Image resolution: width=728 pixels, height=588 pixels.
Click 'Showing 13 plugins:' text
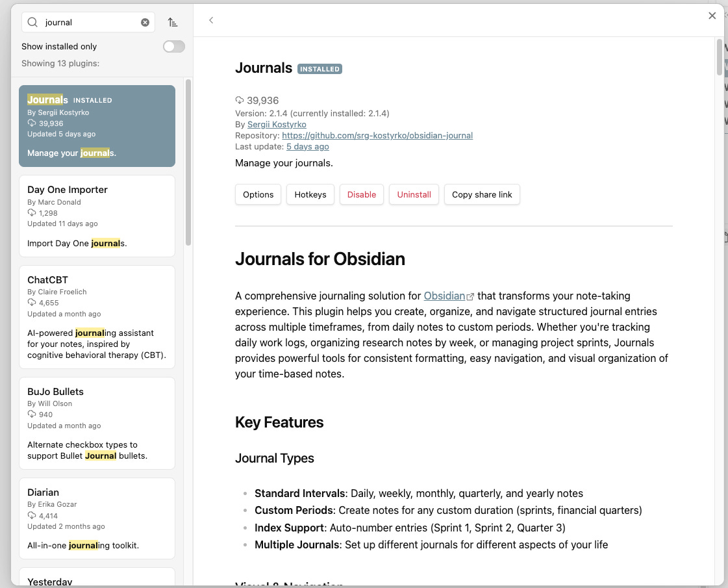(60, 63)
